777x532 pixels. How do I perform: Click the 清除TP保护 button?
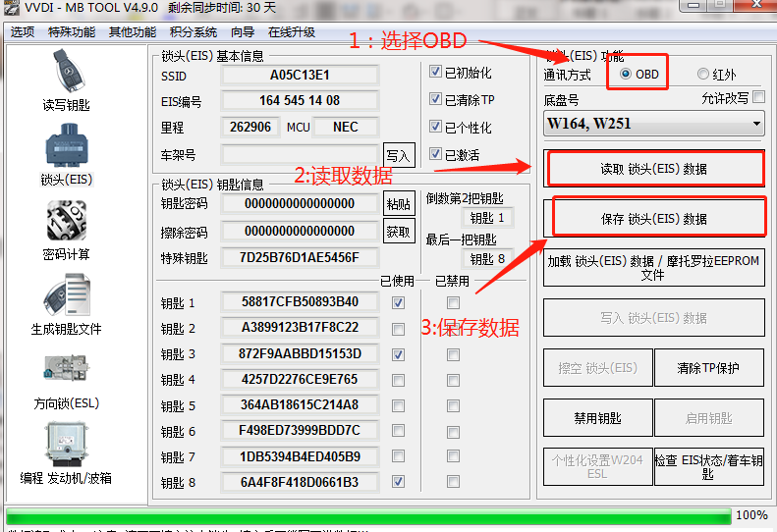pyautogui.click(x=708, y=368)
